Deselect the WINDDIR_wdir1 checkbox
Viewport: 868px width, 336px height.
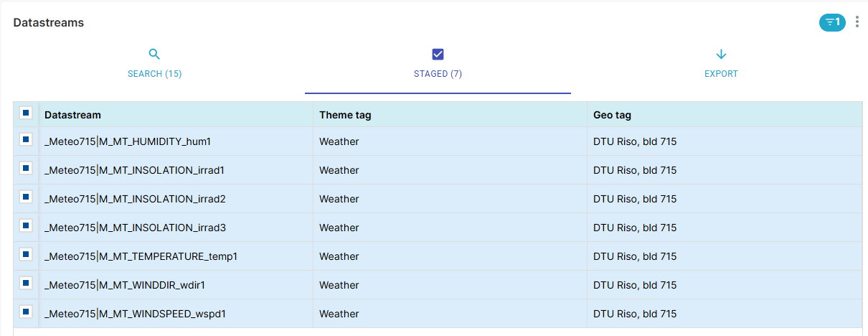pos(26,283)
